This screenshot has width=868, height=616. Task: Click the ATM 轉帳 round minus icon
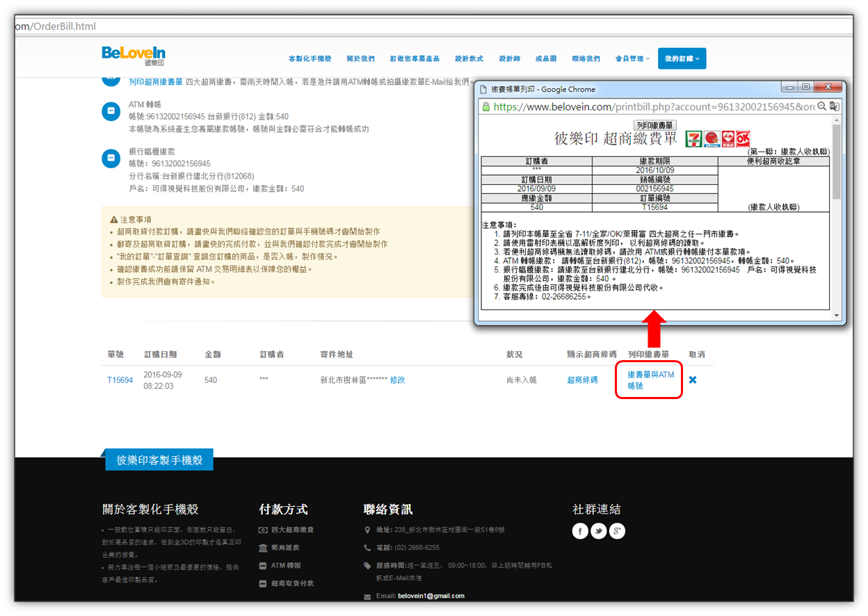coord(111,111)
